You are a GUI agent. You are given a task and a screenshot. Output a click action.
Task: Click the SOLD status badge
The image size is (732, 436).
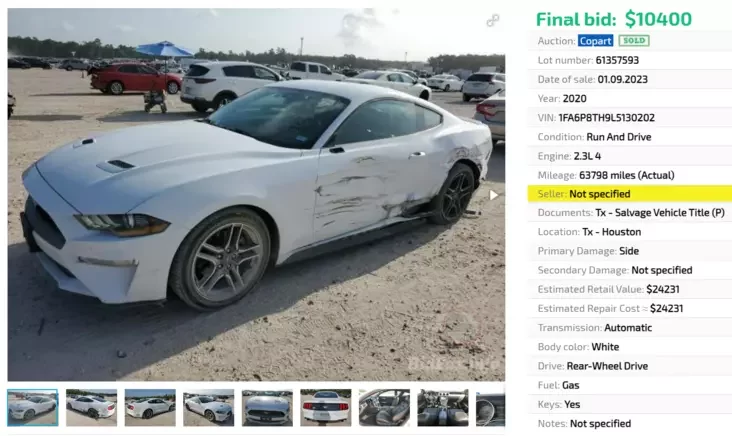(634, 41)
